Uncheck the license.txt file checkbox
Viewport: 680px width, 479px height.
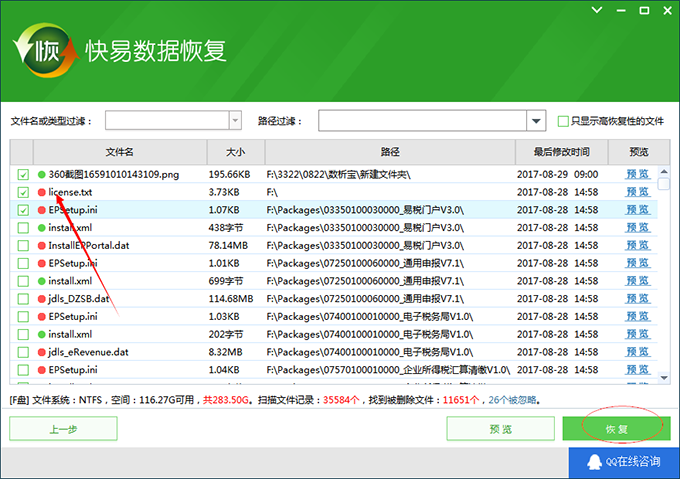click(23, 192)
